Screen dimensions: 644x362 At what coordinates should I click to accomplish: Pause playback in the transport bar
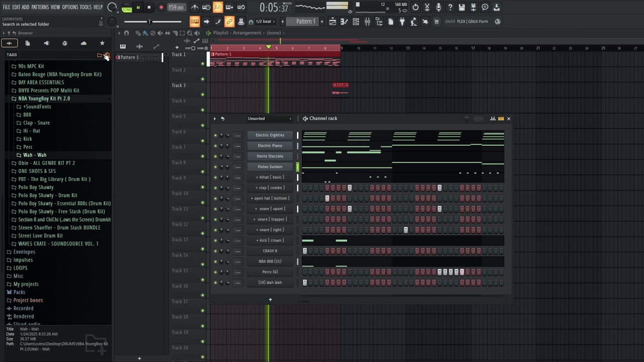click(138, 7)
